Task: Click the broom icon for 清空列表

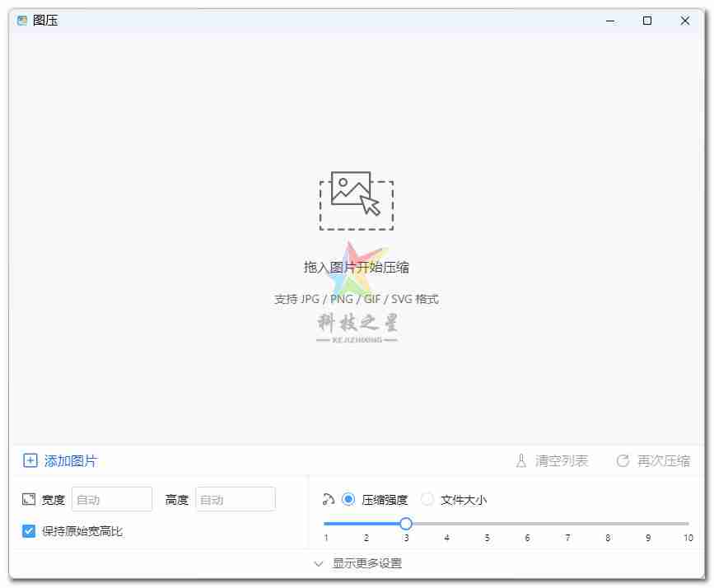Action: [x=520, y=461]
